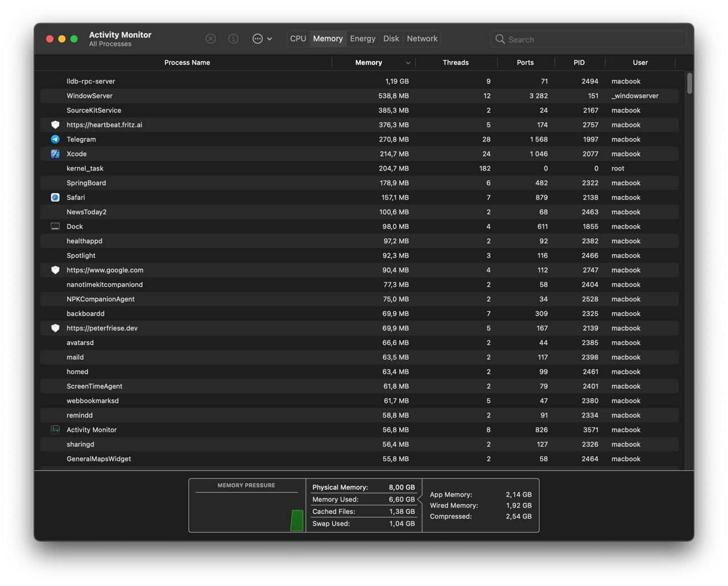Select the nanotimekitcompaniond process

point(359,285)
